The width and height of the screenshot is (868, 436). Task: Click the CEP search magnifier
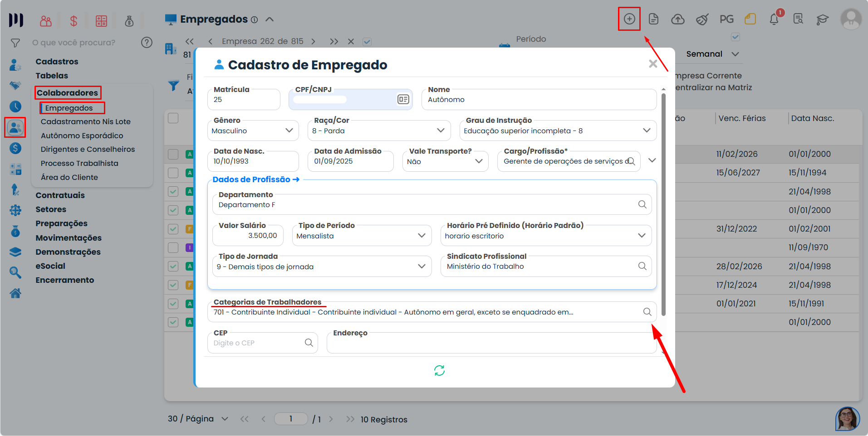click(x=309, y=343)
